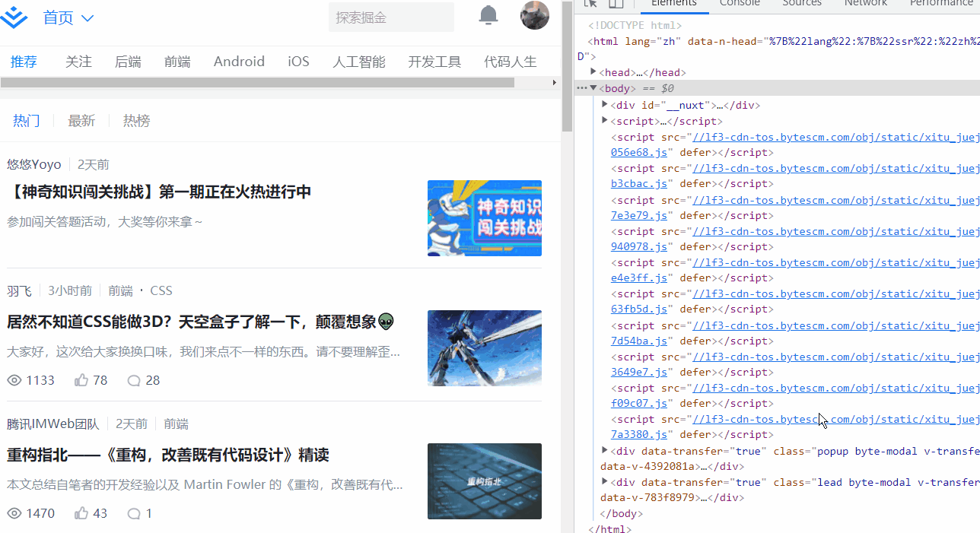Open the robot sky thumbnail image

point(485,348)
